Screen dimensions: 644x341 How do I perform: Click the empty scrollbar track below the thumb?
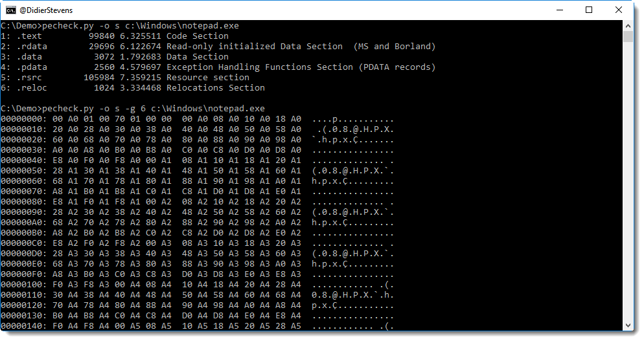pyautogui.click(x=628, y=194)
